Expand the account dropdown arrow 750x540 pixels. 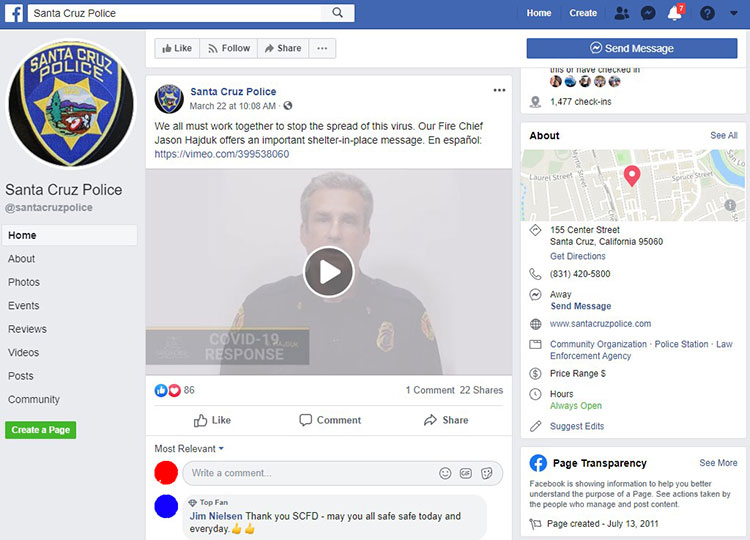click(733, 13)
